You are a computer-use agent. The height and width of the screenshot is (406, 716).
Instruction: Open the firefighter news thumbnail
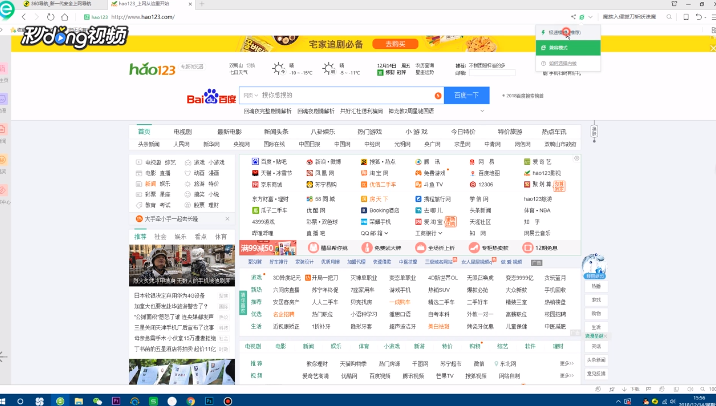(182, 265)
